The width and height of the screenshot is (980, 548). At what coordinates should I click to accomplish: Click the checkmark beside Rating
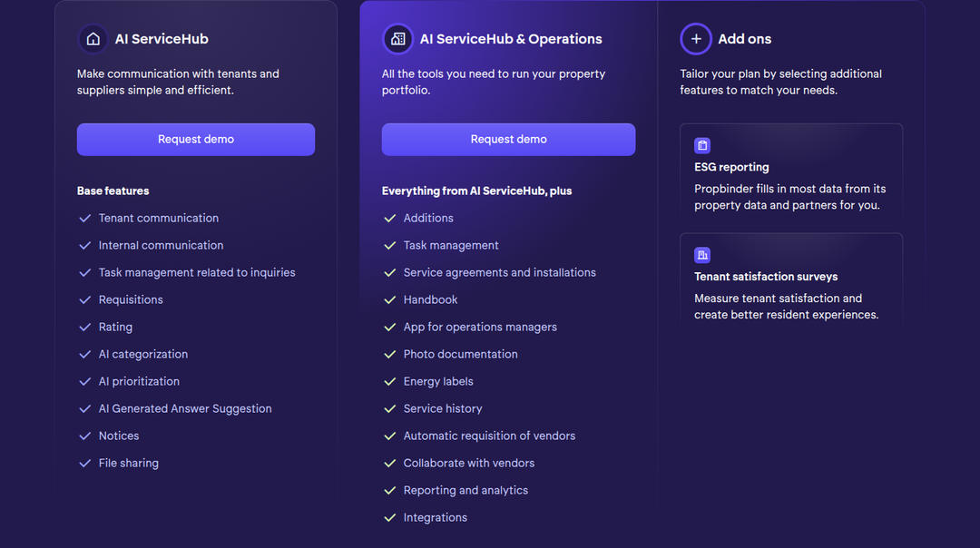click(x=85, y=327)
